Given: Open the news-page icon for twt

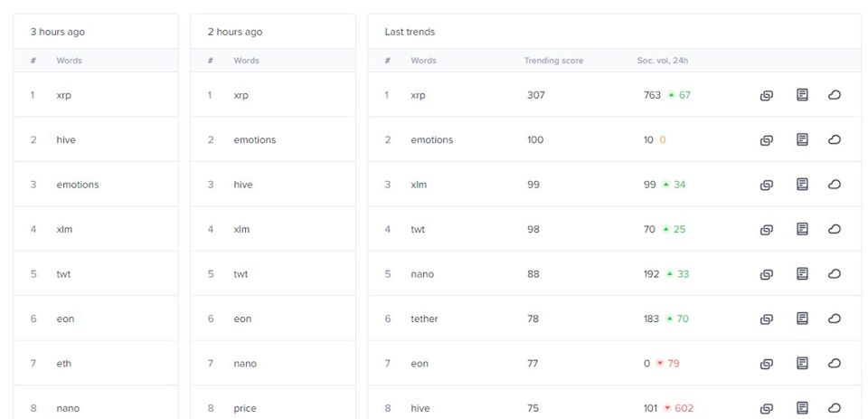Looking at the screenshot, I should pos(802,229).
